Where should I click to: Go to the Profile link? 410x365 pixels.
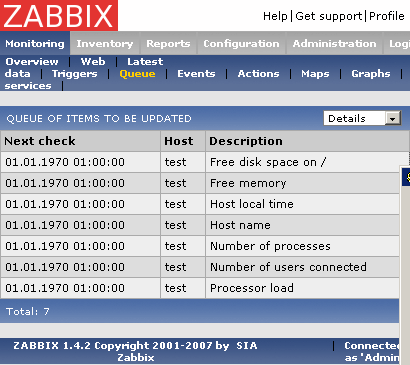[x=387, y=16]
